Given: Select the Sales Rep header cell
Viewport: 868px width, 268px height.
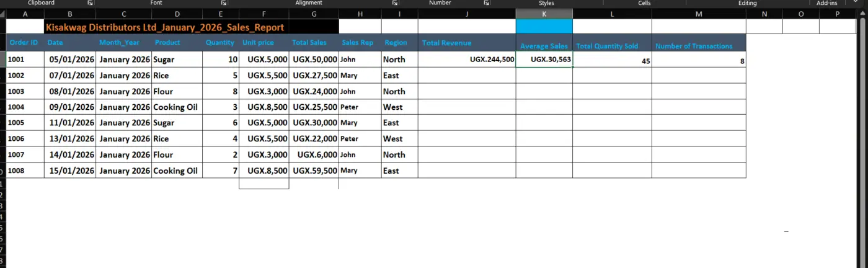Looking at the screenshot, I should click(360, 43).
